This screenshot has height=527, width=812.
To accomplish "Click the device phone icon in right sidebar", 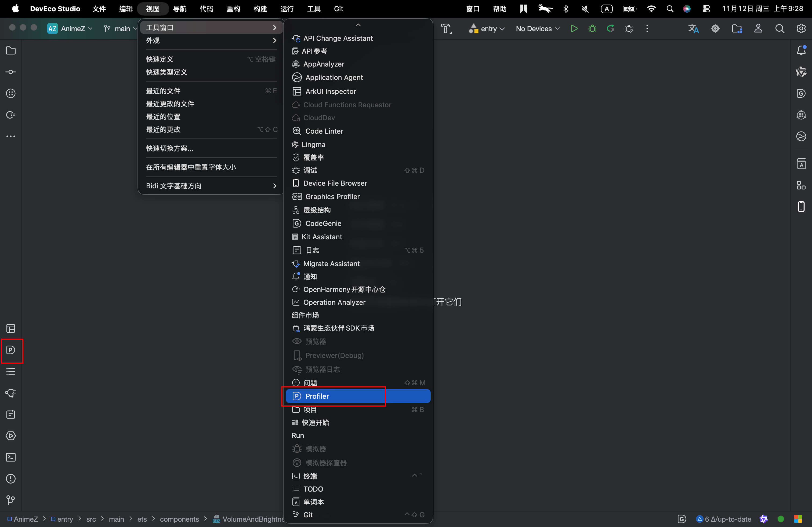I will point(801,207).
